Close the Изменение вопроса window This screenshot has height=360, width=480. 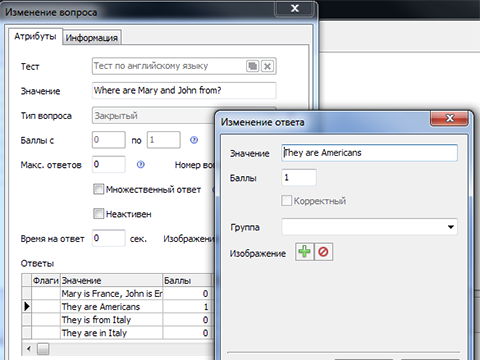(295, 8)
